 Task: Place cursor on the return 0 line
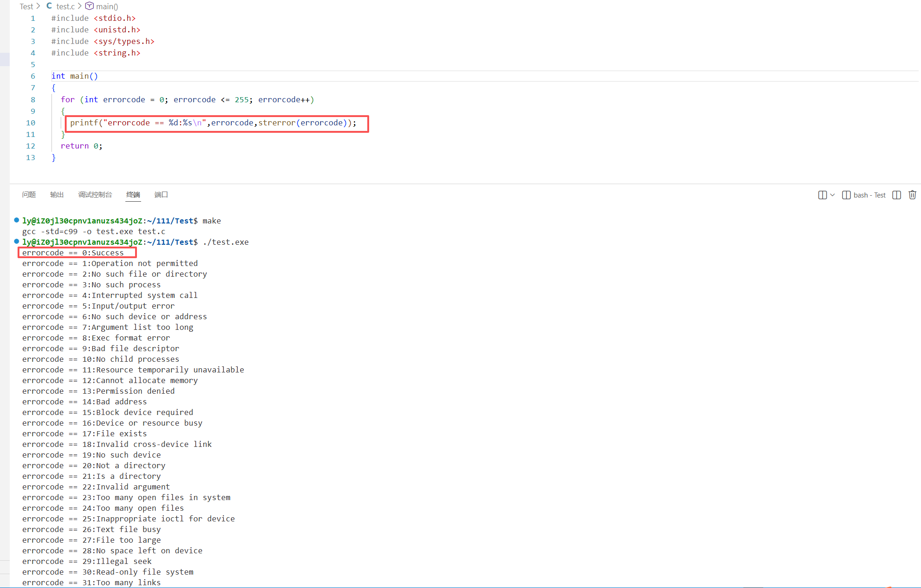[x=81, y=146]
